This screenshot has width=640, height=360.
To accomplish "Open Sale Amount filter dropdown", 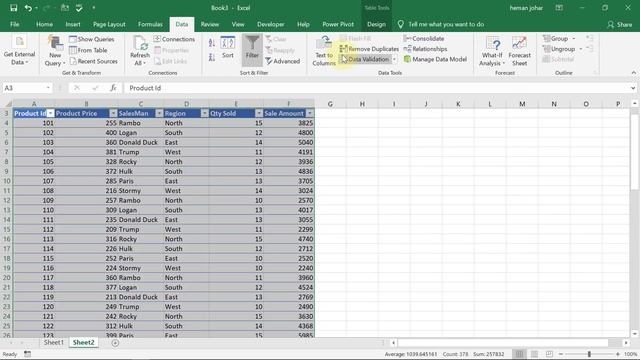I will 310,113.
